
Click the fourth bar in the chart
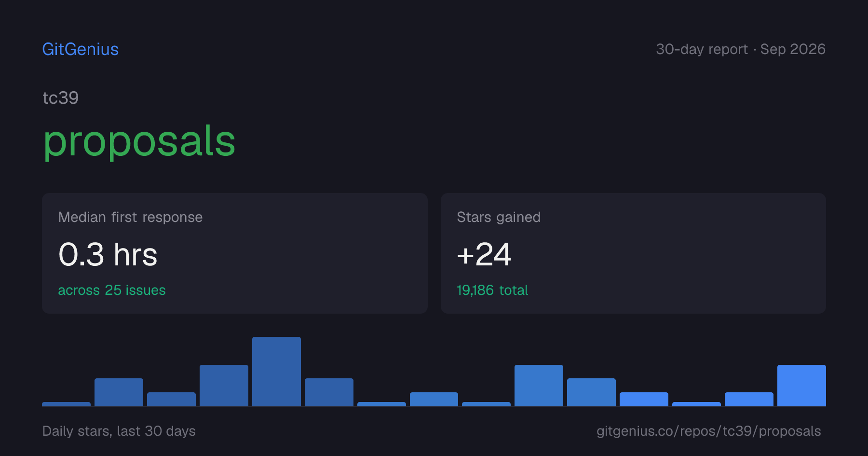[224, 386]
